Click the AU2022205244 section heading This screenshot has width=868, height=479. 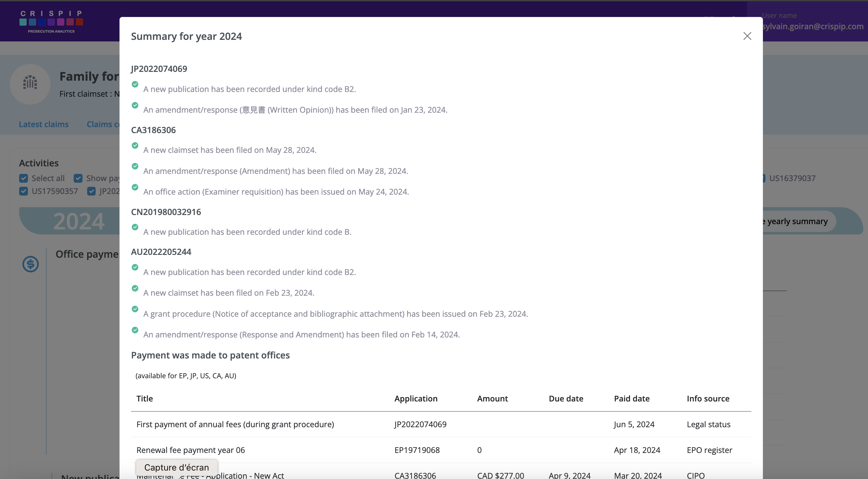tap(161, 252)
